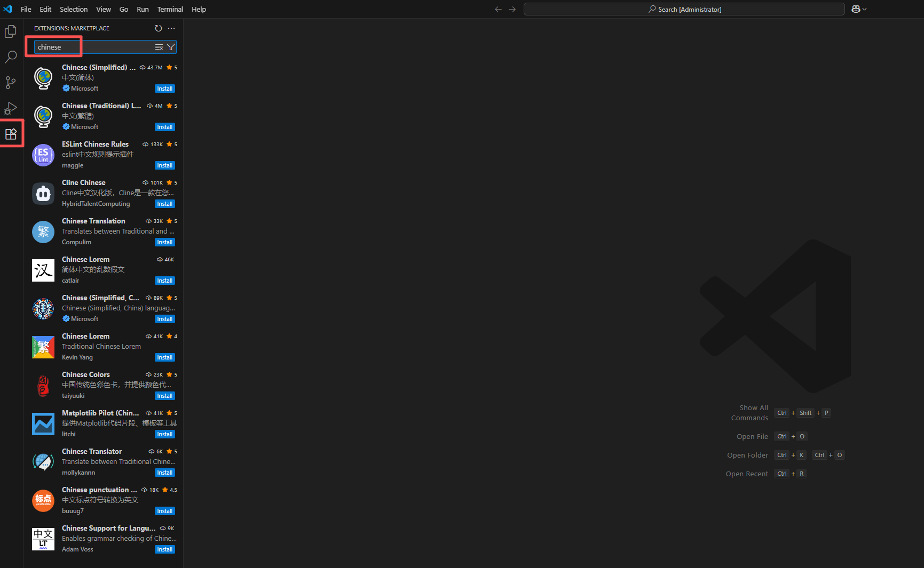
Task: Click the Show All Commands label
Action: tap(750, 413)
